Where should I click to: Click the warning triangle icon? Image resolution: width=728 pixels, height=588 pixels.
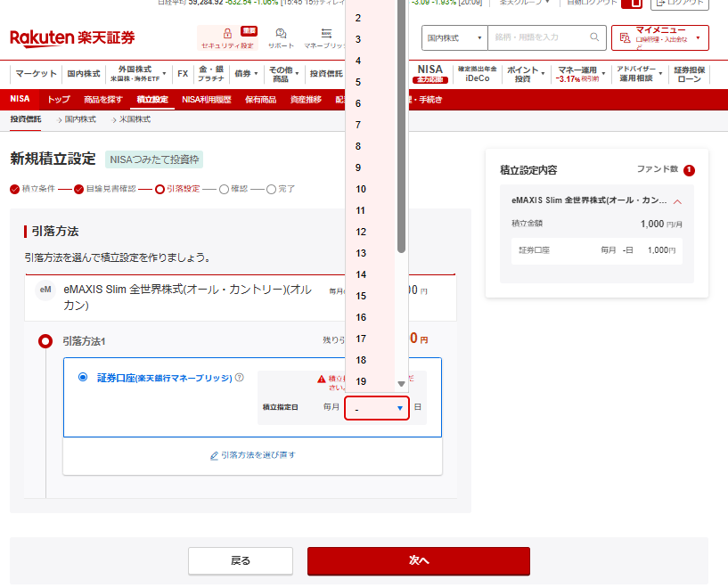tap(322, 380)
